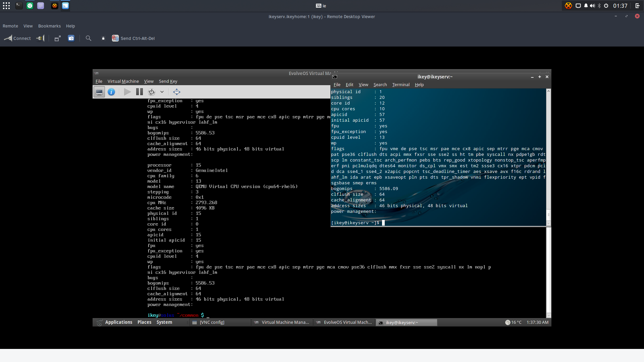The width and height of the screenshot is (644, 362).
Task: Open the terminal window's View menu
Action: [364, 85]
